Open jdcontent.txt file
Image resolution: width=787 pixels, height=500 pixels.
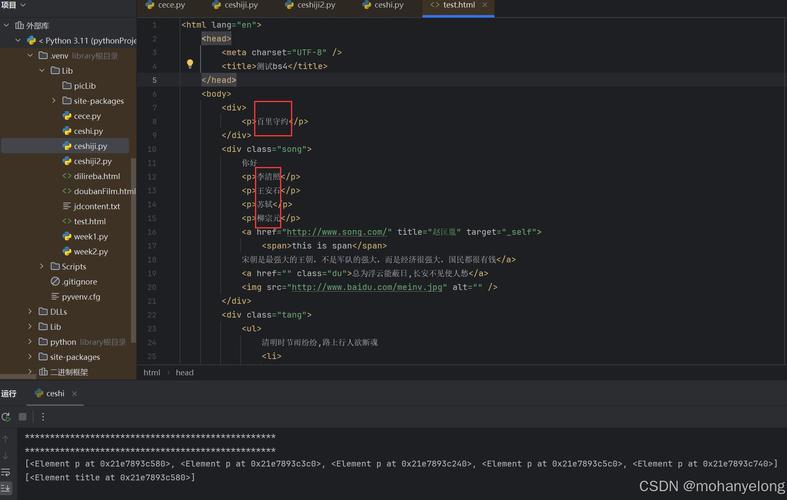[91, 206]
